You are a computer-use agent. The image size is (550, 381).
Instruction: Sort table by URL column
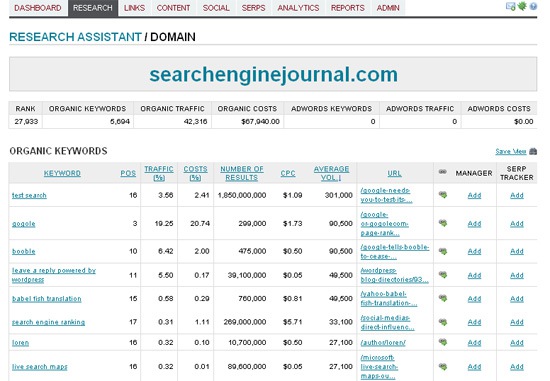(394, 173)
